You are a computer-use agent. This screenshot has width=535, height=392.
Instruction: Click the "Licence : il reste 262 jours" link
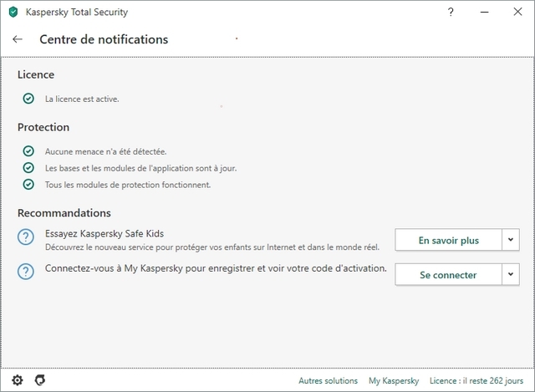[476, 380]
